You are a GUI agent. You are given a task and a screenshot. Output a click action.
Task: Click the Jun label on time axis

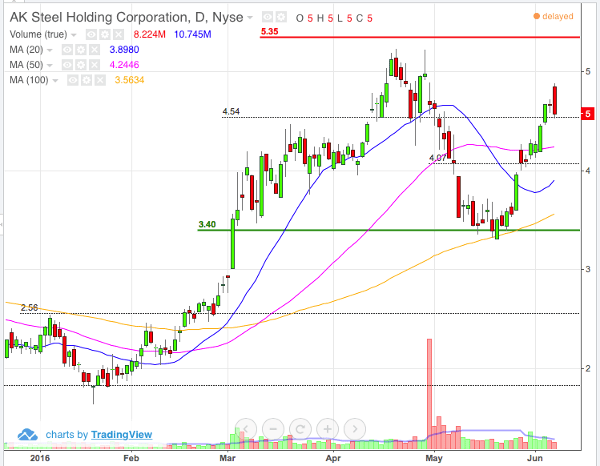535,458
